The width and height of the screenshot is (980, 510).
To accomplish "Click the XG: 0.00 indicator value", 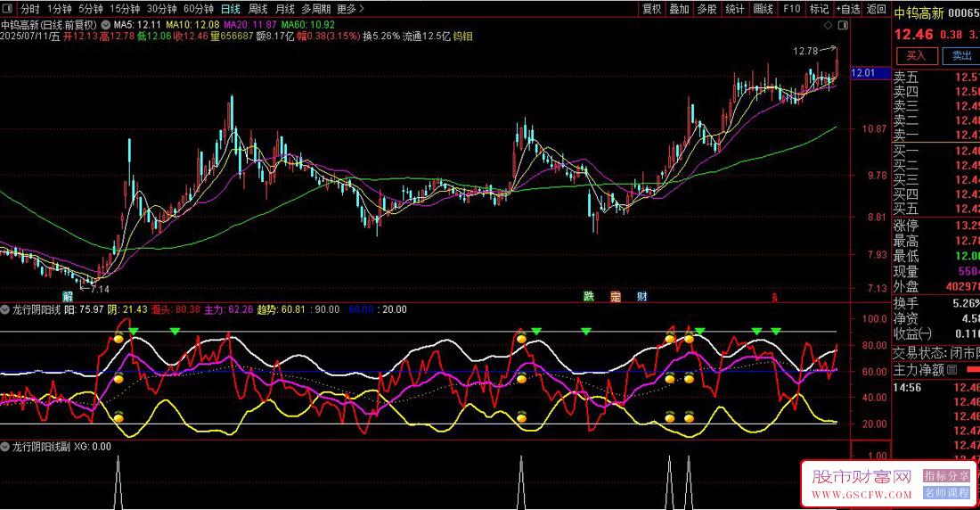I will pos(93,447).
